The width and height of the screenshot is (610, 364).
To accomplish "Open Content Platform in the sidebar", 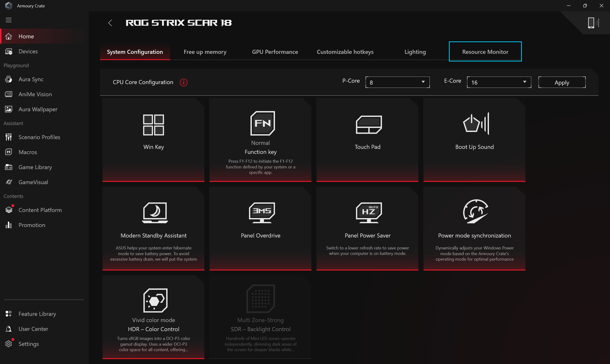I will pos(44,210).
